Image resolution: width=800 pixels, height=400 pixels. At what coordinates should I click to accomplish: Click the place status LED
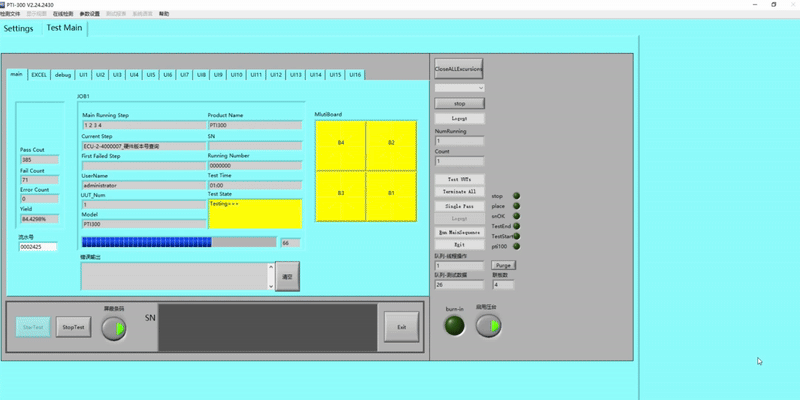tap(517, 206)
